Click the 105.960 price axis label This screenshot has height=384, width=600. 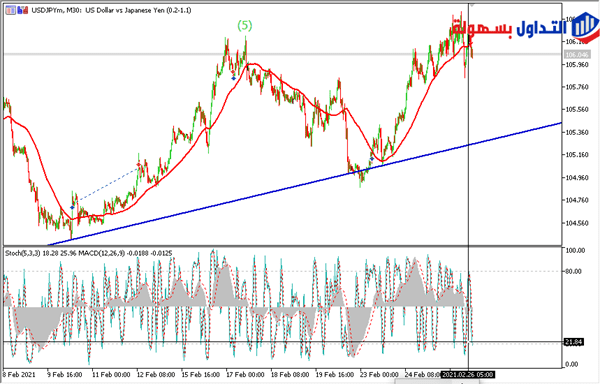click(577, 65)
